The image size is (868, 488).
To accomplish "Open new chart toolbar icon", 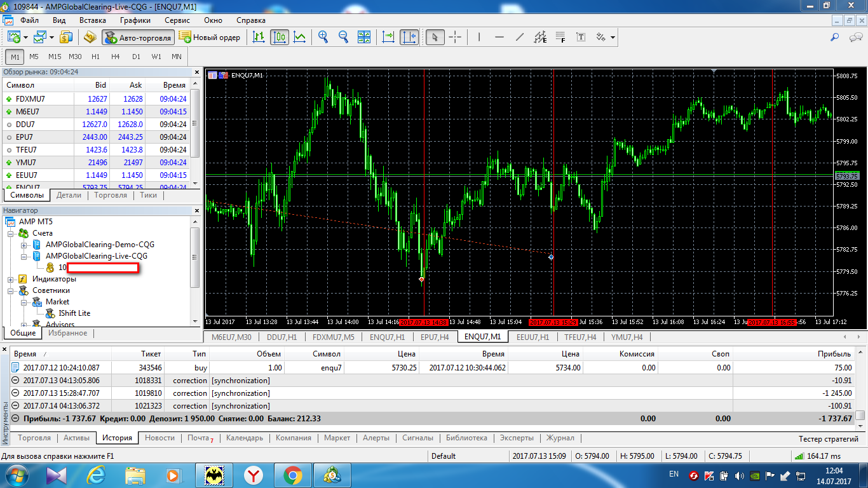I will coord(13,37).
